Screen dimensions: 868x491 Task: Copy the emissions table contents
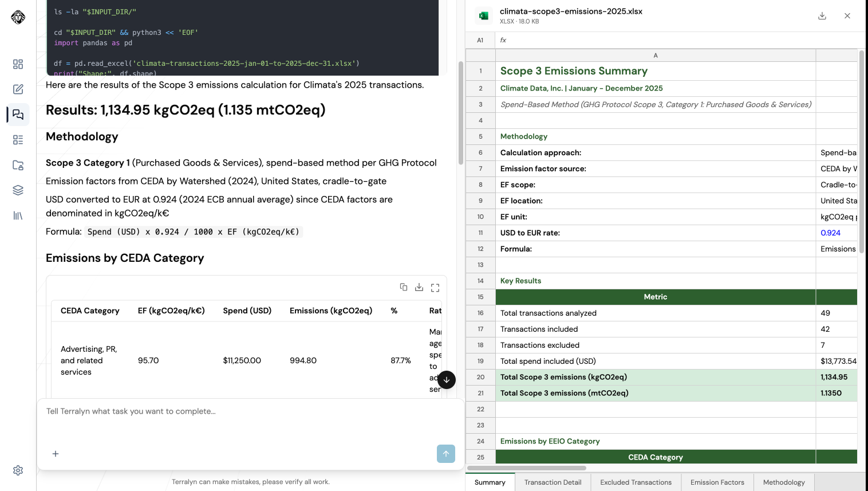[404, 287]
